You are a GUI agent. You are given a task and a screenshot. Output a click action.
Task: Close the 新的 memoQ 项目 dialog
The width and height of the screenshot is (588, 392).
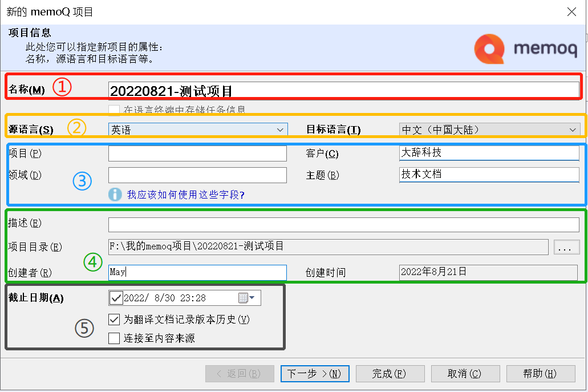tap(571, 12)
